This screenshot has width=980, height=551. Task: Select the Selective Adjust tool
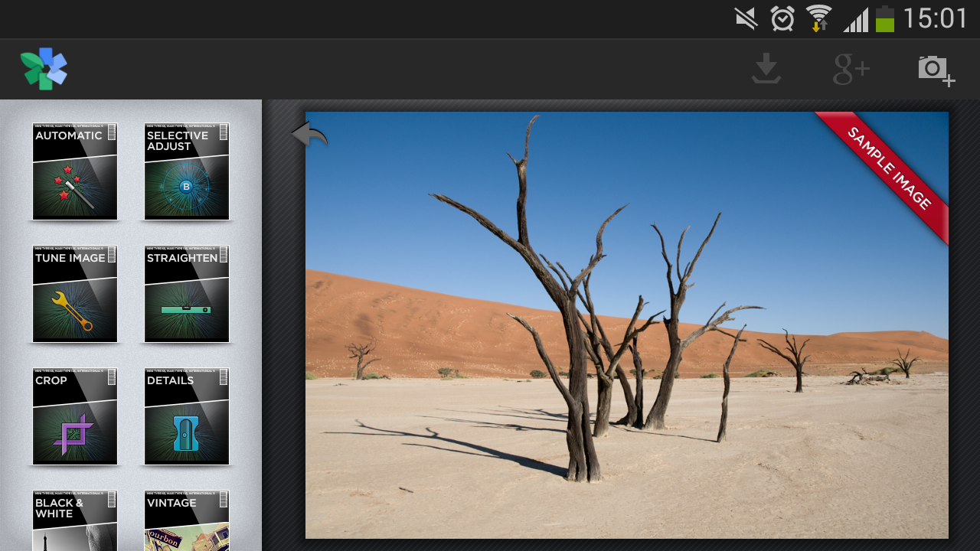(x=187, y=171)
